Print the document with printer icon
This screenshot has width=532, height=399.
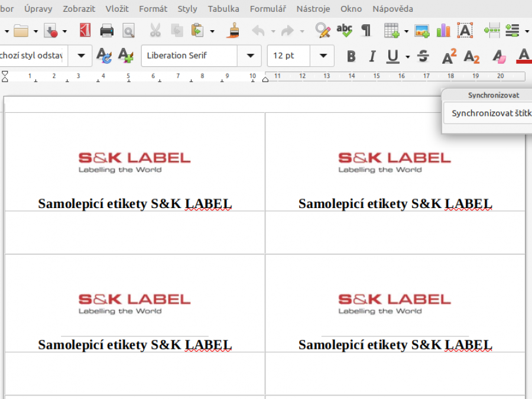point(107,31)
